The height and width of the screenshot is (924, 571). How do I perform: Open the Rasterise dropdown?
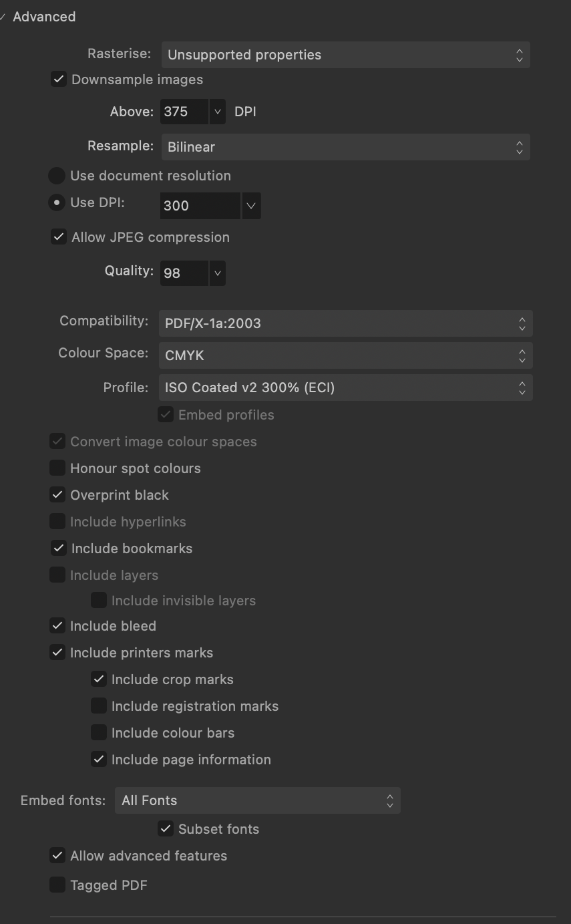[x=346, y=55]
